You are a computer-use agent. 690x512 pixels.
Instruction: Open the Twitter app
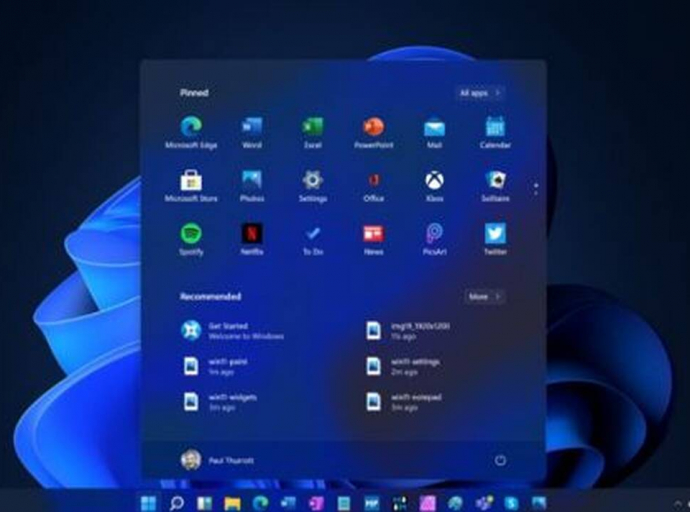(495, 239)
